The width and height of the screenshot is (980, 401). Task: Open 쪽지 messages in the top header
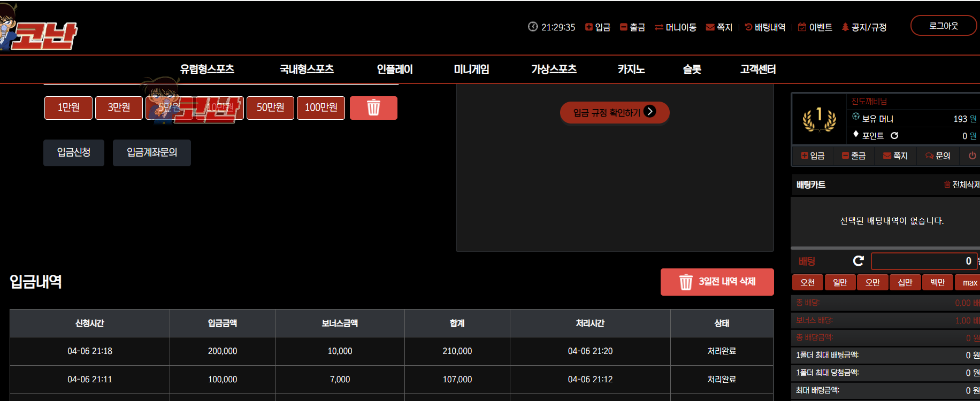pyautogui.click(x=719, y=27)
